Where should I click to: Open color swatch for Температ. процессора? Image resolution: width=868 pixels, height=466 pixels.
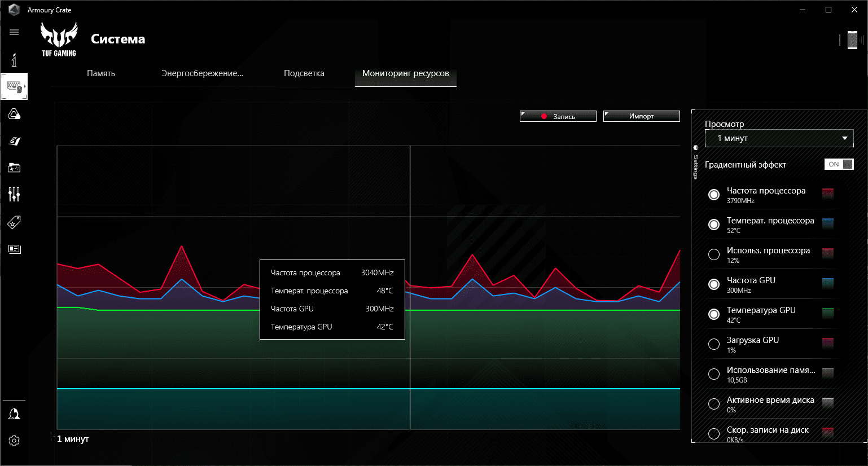(x=828, y=223)
